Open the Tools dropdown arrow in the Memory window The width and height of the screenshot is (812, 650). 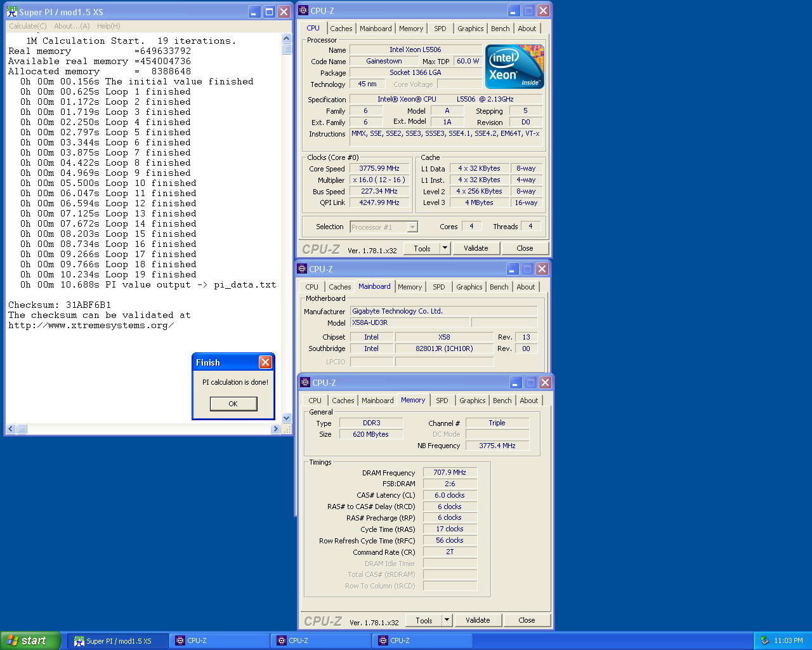coord(447,620)
